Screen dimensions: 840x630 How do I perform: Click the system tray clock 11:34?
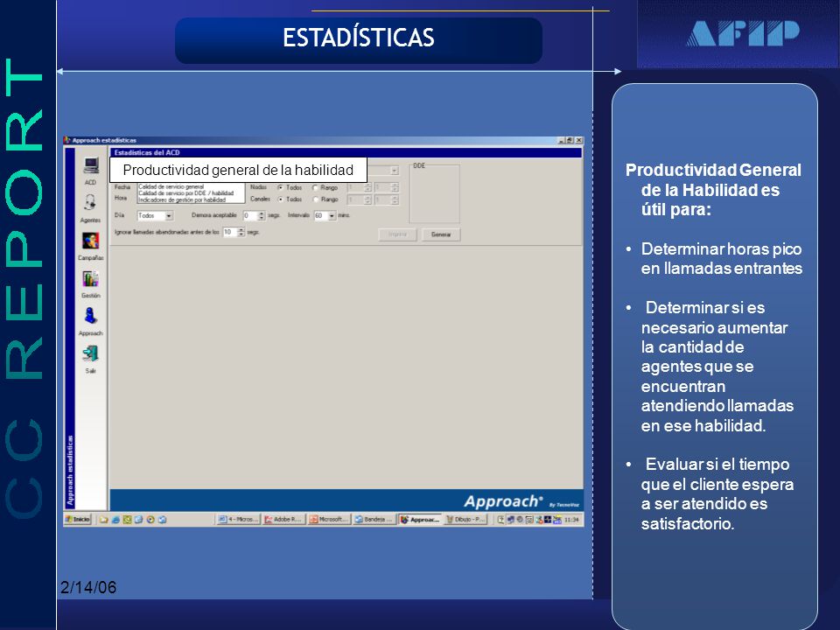[571, 519]
